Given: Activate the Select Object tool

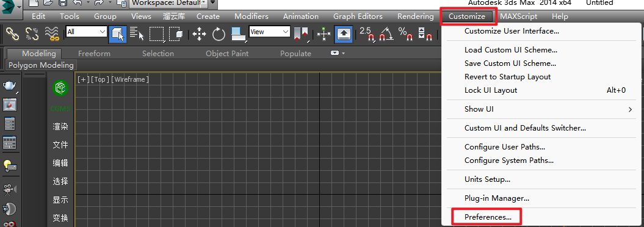Looking at the screenshot, I should click(118, 34).
